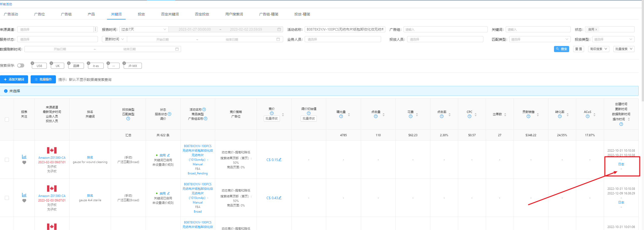Image resolution: width=644 pixels, height=230 pixels.
Task: Toggle the search save switch
Action: pyautogui.click(x=21, y=65)
